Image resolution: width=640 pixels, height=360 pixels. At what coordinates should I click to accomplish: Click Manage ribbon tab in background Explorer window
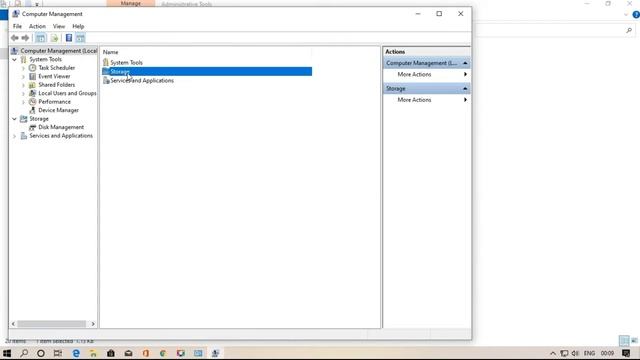(131, 3)
